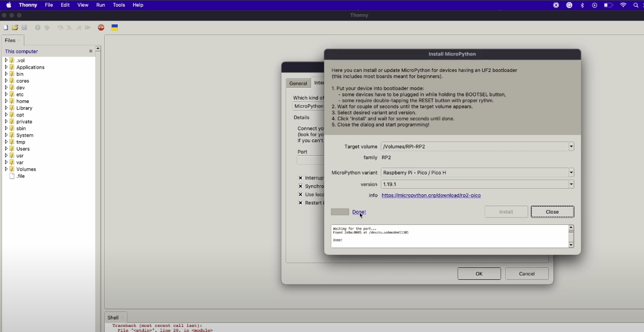644x332 pixels.
Task: Click the Done! status link
Action: (359, 212)
